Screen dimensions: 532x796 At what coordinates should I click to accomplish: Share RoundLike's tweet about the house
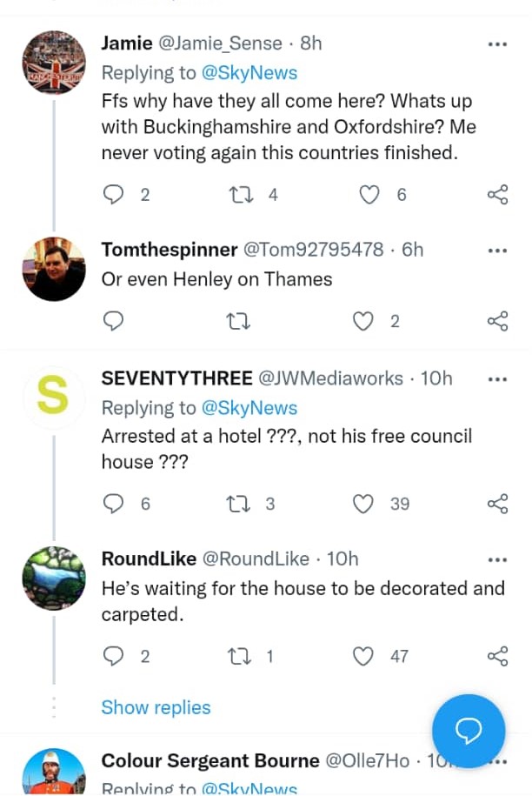(498, 656)
